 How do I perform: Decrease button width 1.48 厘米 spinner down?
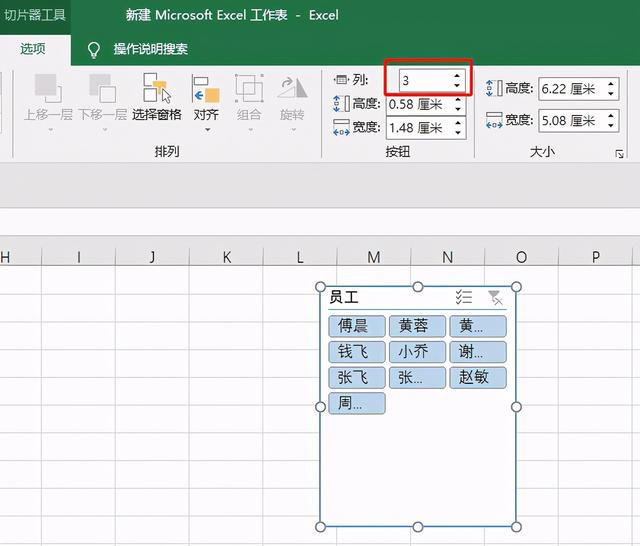pos(458,133)
